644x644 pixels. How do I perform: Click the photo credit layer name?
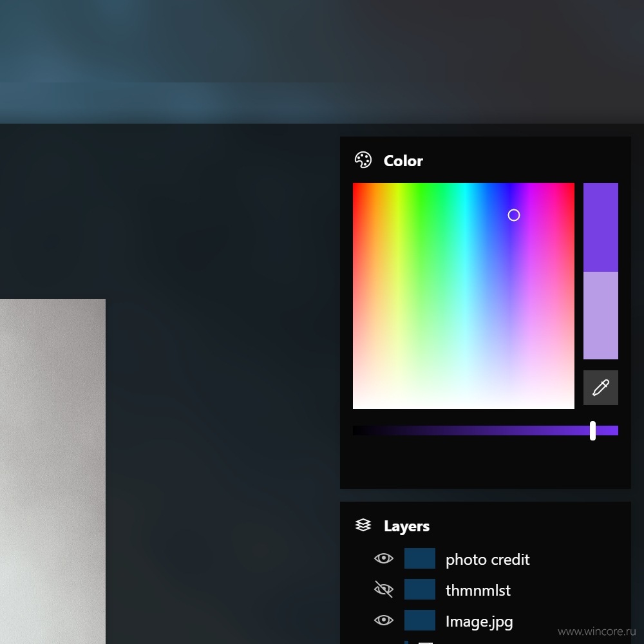[x=488, y=560]
